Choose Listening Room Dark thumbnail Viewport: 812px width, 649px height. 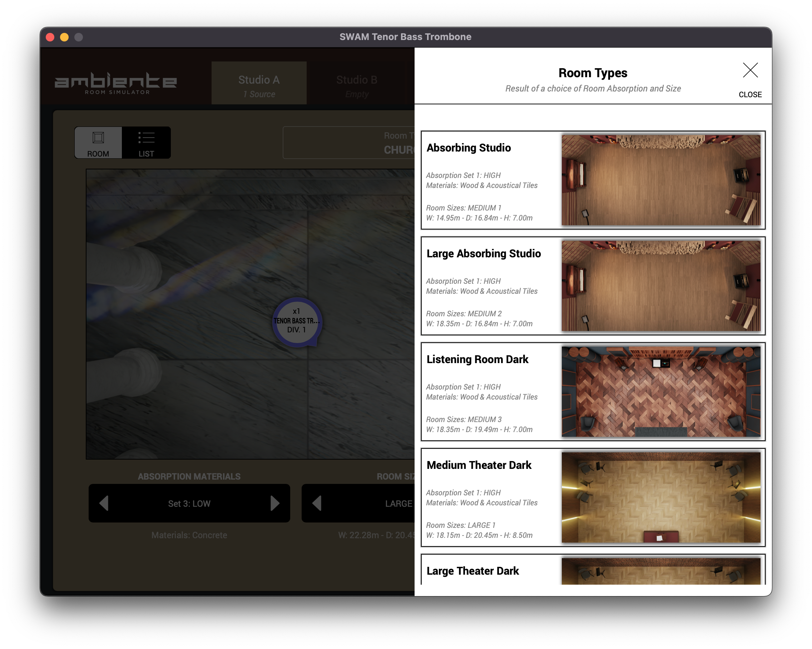click(x=660, y=392)
